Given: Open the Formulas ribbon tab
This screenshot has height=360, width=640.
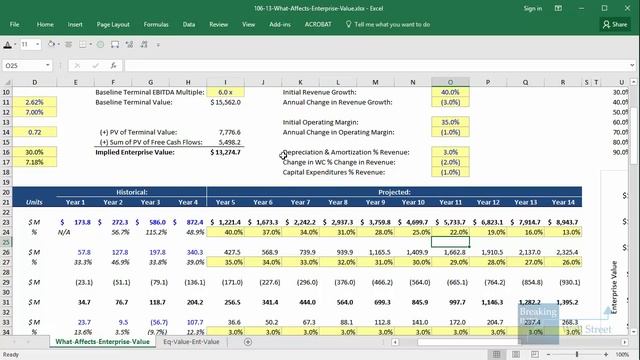Looking at the screenshot, I should click(x=156, y=24).
